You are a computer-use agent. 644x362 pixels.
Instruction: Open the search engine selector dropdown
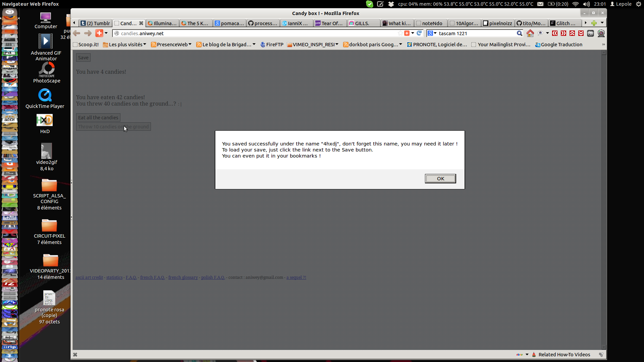[432, 33]
